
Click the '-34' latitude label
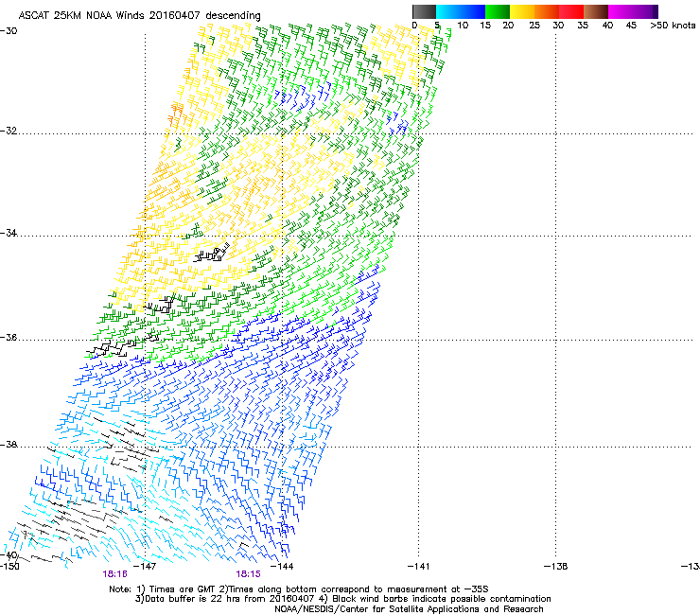point(9,233)
